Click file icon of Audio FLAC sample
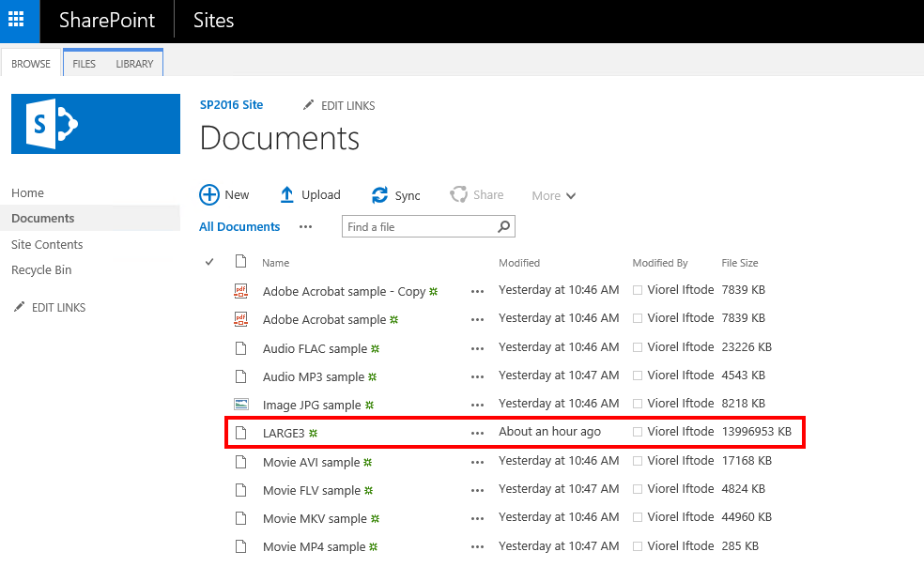This screenshot has height=567, width=924. pyautogui.click(x=241, y=347)
